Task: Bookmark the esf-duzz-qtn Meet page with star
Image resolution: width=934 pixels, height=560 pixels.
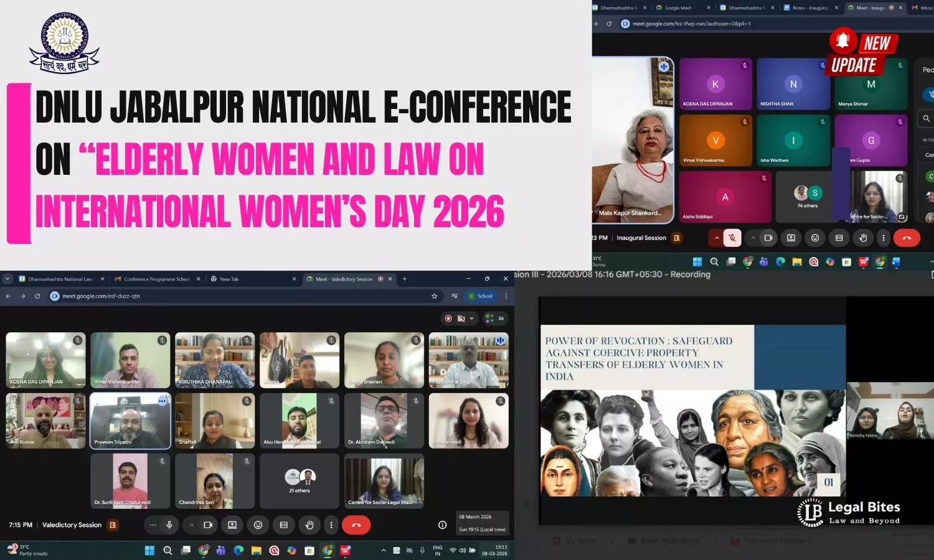Action: click(x=434, y=296)
